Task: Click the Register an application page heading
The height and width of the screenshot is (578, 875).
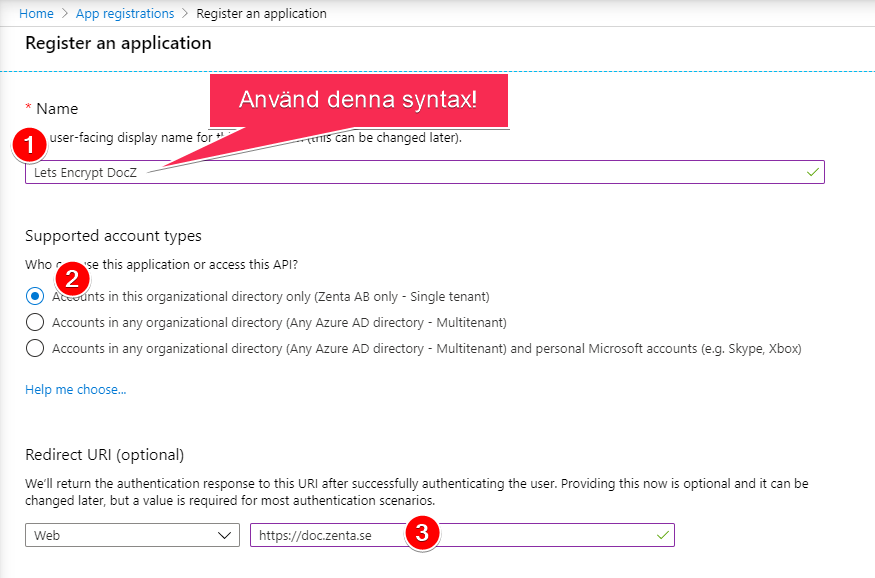Action: click(x=118, y=43)
